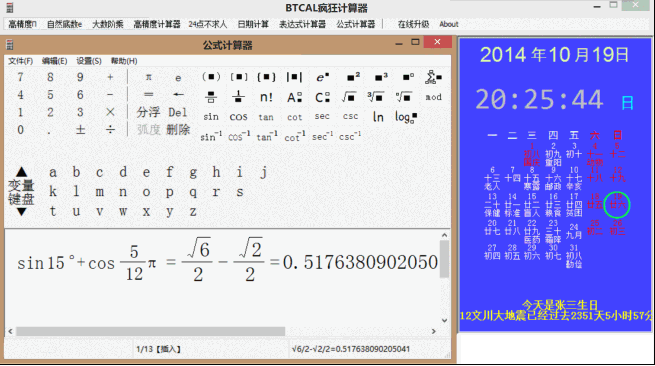Click variable key a

53,172
